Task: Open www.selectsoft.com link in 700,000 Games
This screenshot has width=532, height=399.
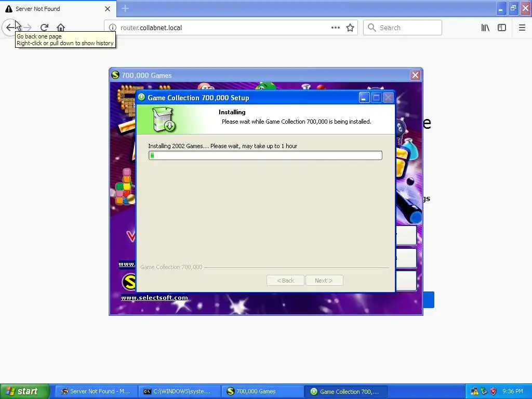Action: [x=154, y=298]
